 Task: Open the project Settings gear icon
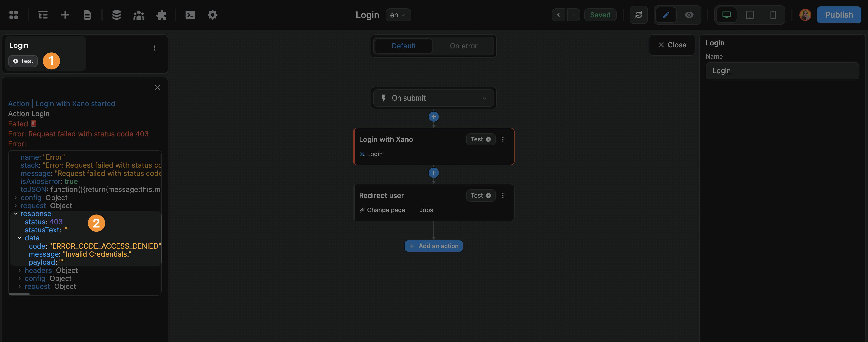[x=212, y=15]
